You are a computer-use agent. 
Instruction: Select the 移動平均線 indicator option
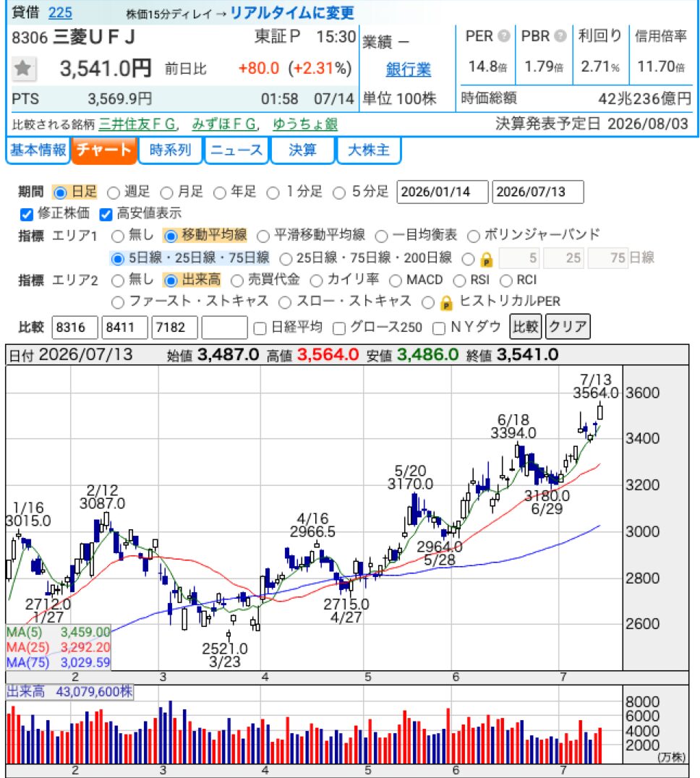click(x=171, y=236)
